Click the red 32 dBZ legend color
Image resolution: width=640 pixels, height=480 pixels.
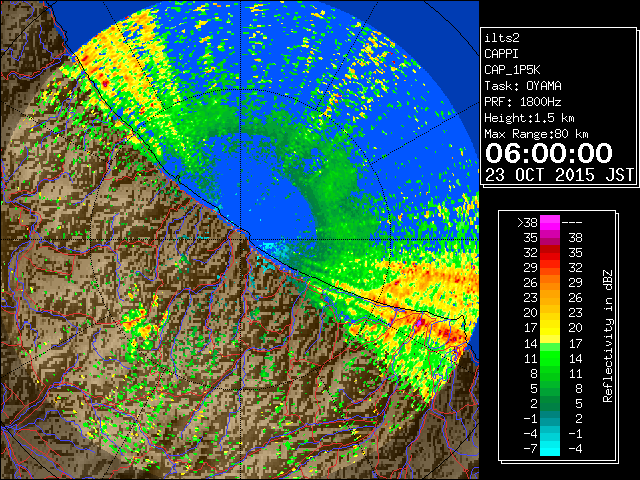pyautogui.click(x=550, y=253)
